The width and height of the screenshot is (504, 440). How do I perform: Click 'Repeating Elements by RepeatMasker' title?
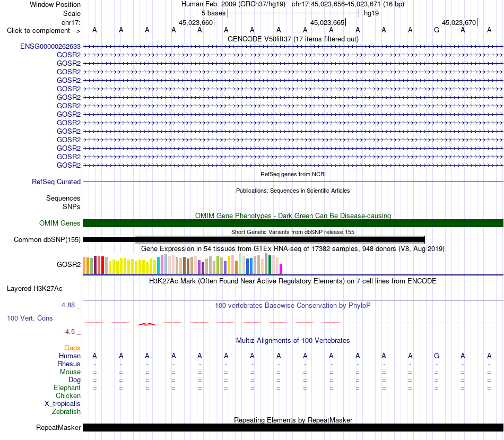click(x=293, y=420)
